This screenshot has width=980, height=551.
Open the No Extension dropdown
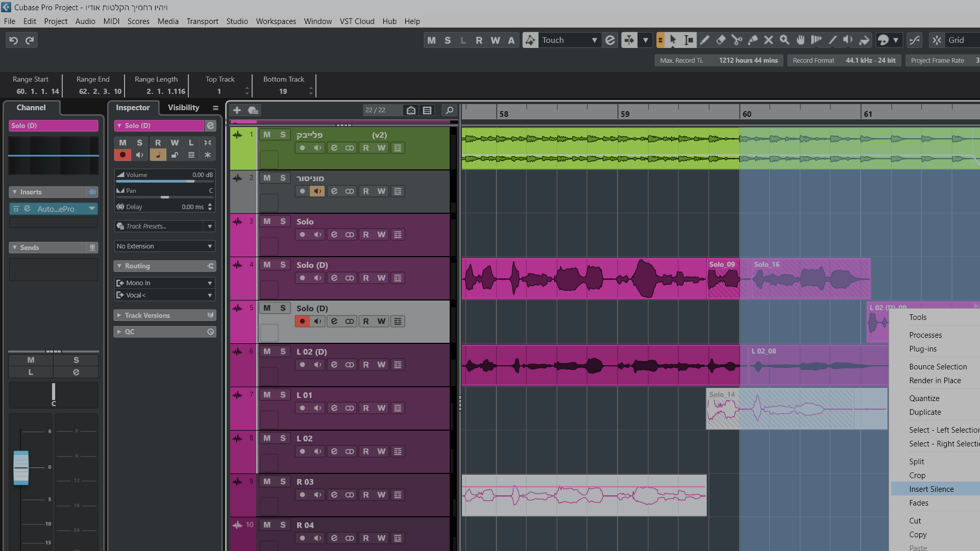click(x=165, y=246)
